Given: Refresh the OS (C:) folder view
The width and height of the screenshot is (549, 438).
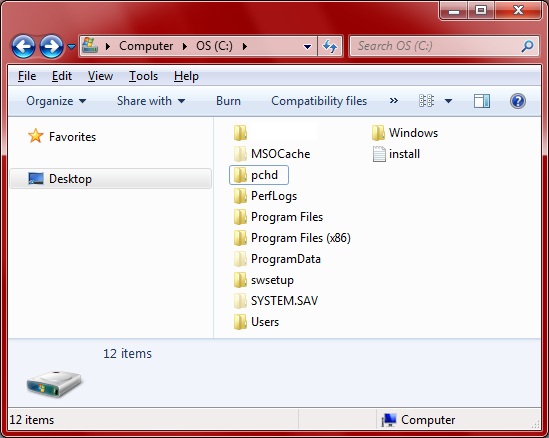Looking at the screenshot, I should click(x=330, y=46).
